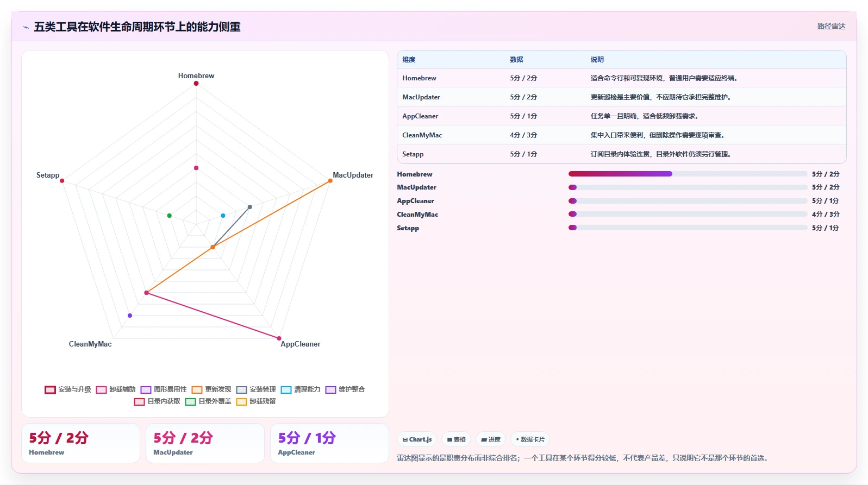Toggle the 目录外覆盖 legend item

[x=208, y=401]
